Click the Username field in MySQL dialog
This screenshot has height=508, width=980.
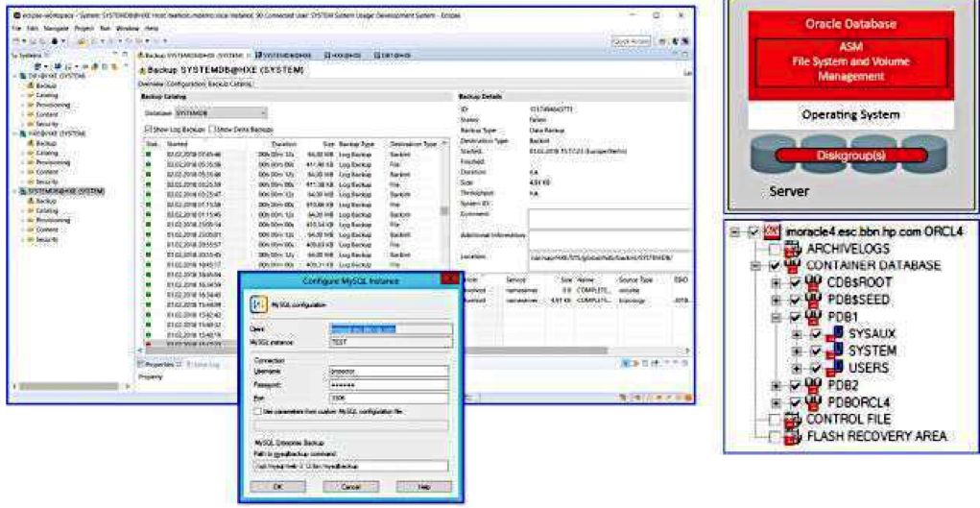click(389, 371)
